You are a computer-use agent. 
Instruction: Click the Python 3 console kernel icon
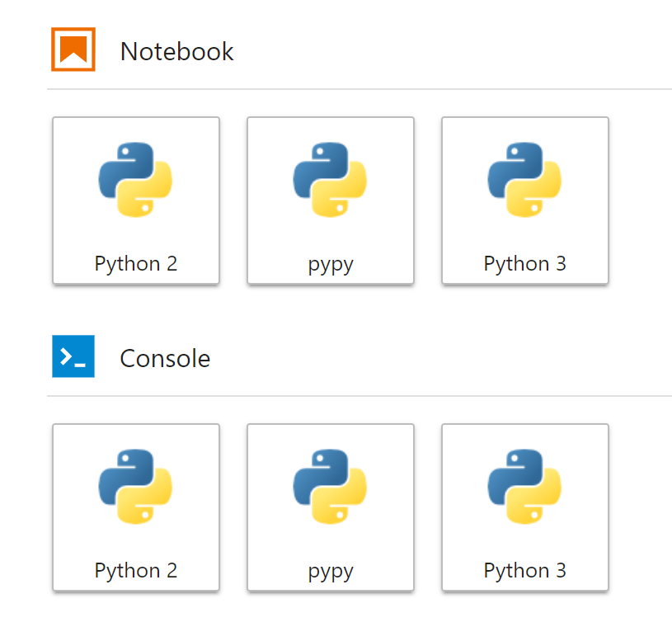pos(524,487)
